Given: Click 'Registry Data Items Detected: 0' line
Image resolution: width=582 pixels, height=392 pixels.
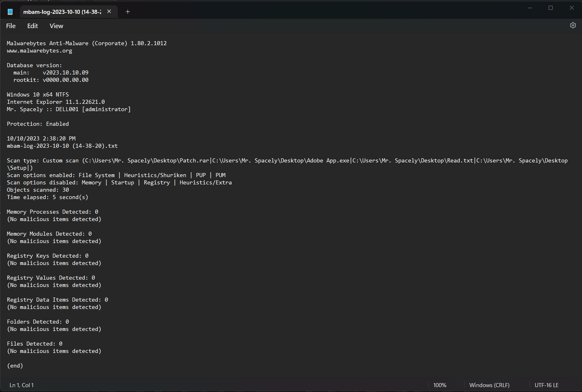Looking at the screenshot, I should pyautogui.click(x=57, y=300).
